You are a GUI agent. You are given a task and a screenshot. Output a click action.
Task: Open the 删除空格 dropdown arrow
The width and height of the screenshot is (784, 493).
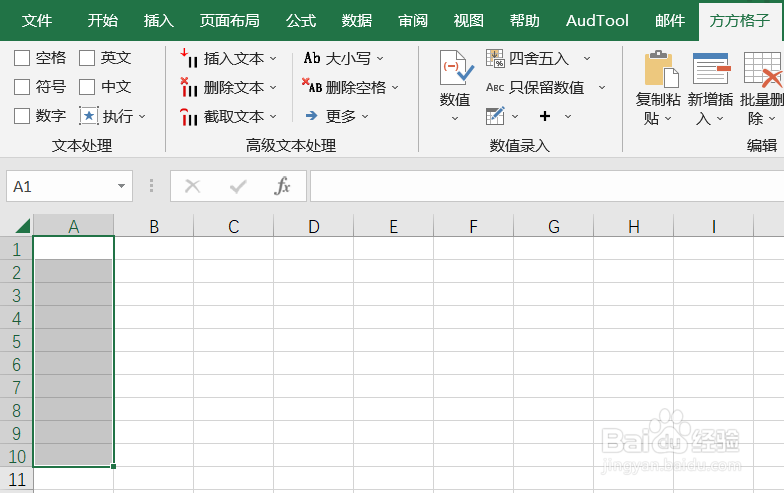click(395, 88)
